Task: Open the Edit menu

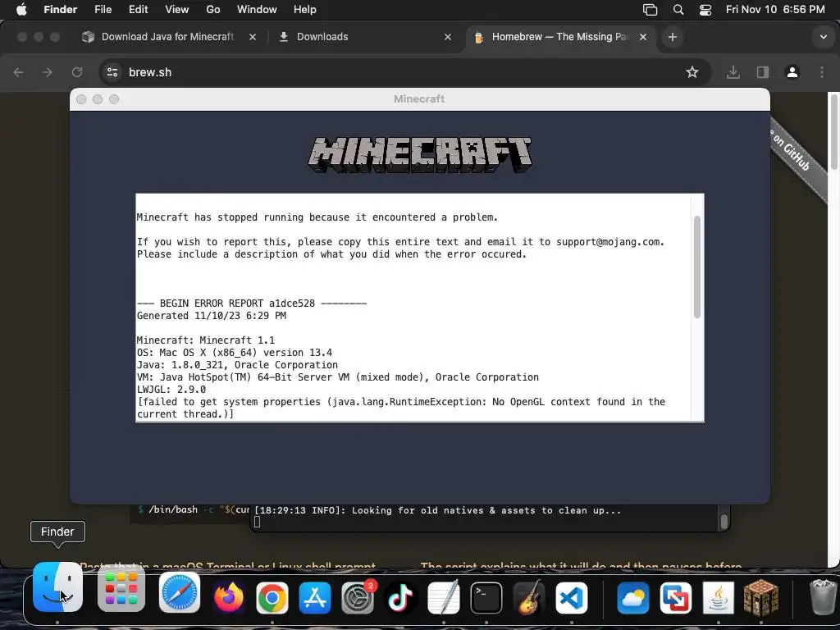Action: (x=138, y=10)
